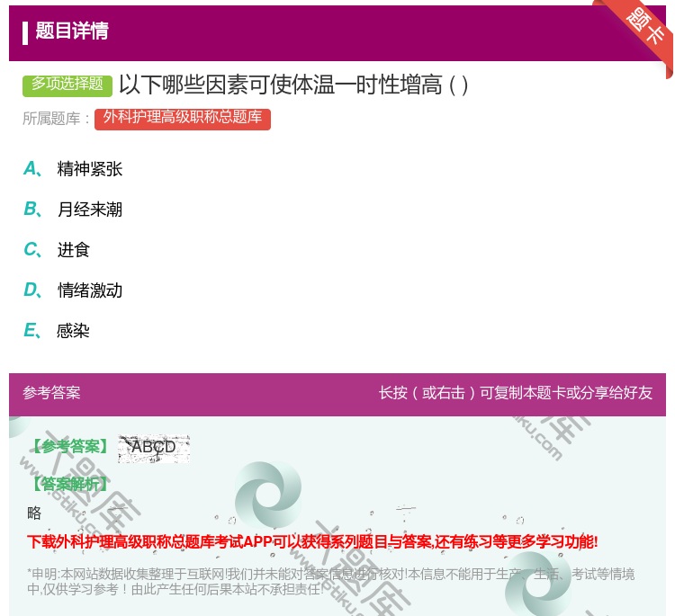Select option E 感染
This screenshot has height=616, width=675.
tap(74, 331)
